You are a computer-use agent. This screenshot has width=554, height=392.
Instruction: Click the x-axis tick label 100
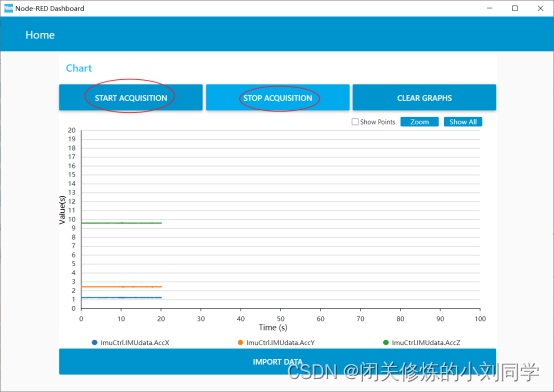pos(480,319)
